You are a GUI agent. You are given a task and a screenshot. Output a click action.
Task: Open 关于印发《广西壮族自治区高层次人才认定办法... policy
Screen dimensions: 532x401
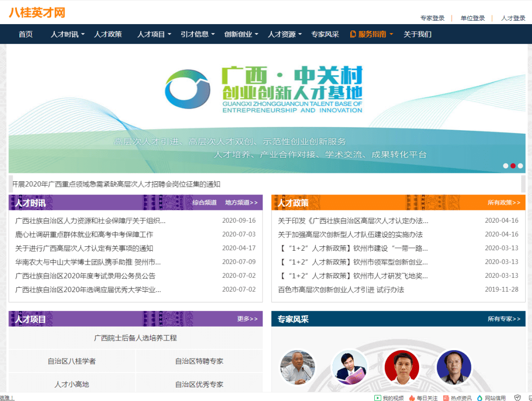353,221
